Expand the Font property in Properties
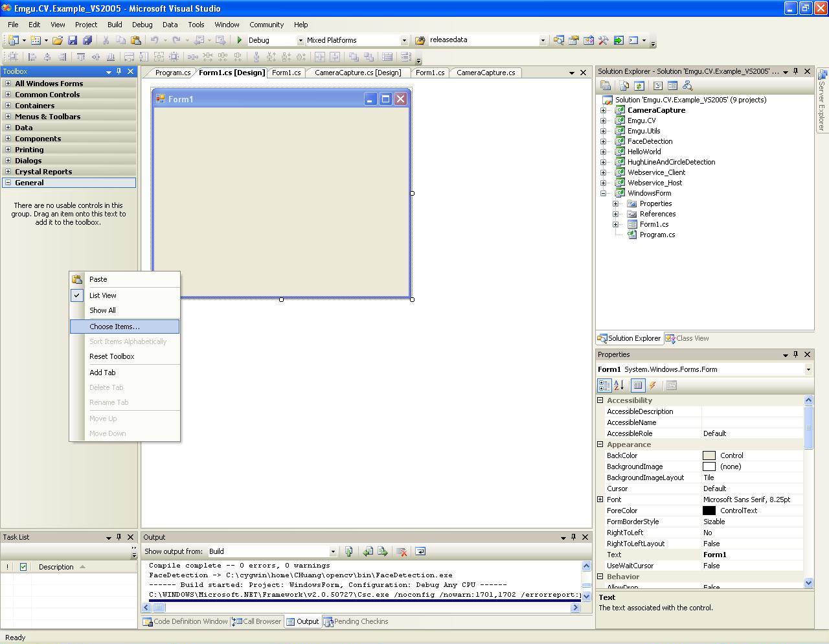829x644 pixels. (600, 500)
